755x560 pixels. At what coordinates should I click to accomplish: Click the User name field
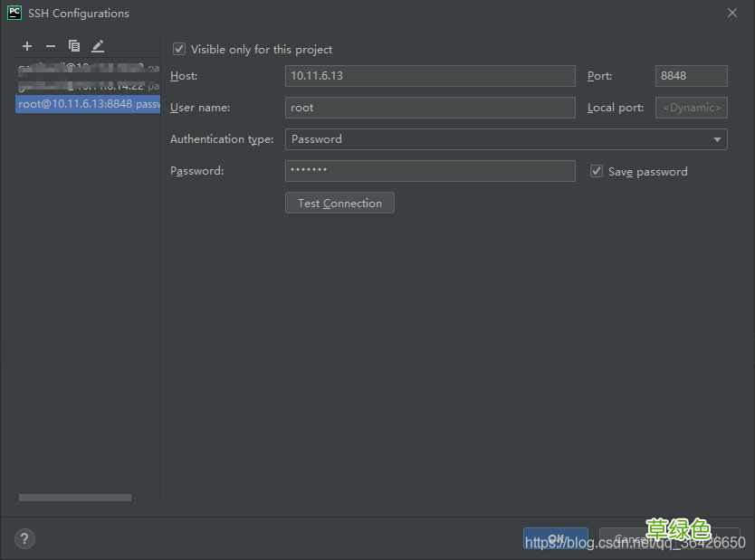(429, 108)
